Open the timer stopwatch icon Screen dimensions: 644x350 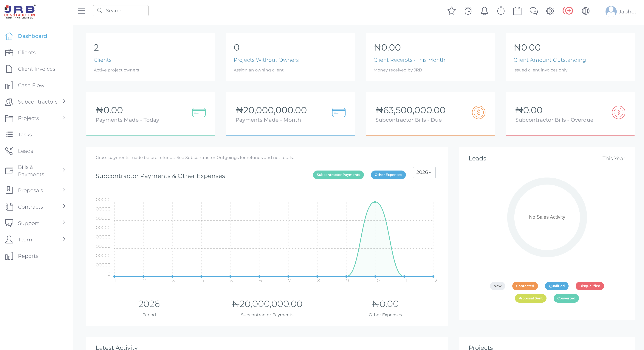(x=501, y=11)
